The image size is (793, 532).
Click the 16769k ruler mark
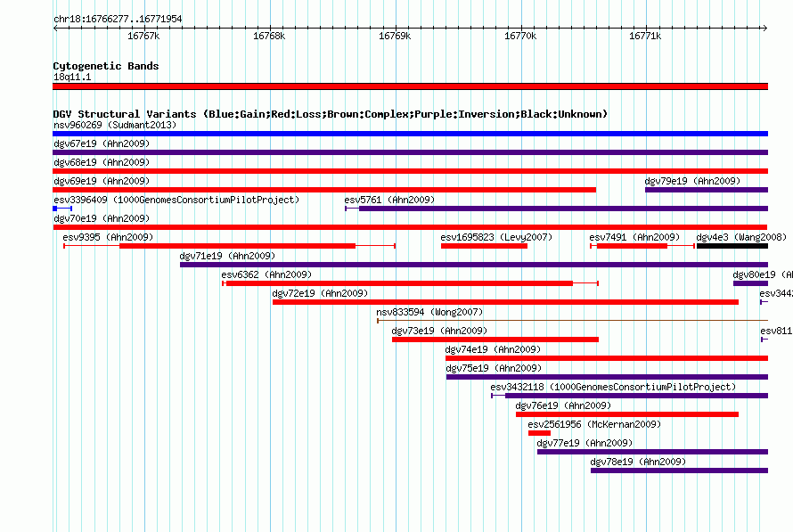(x=395, y=36)
